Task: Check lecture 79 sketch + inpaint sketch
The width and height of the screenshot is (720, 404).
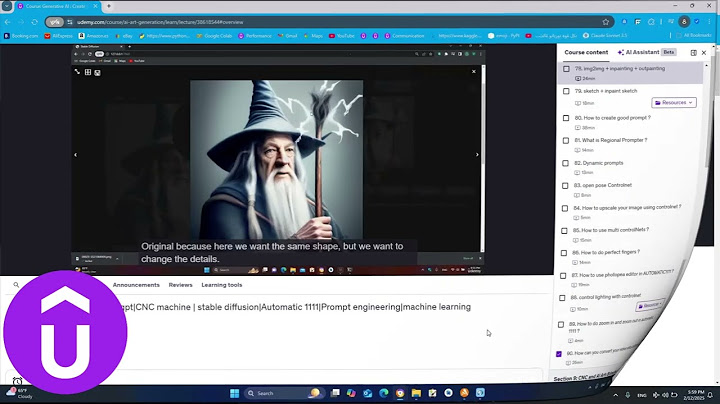Action: 566,91
